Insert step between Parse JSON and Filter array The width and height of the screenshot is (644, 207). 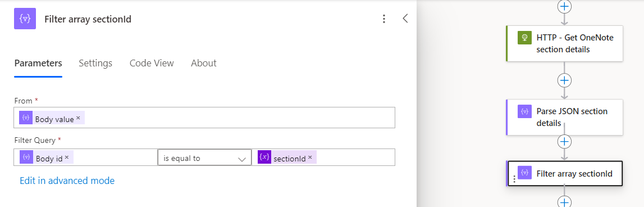pyautogui.click(x=564, y=142)
